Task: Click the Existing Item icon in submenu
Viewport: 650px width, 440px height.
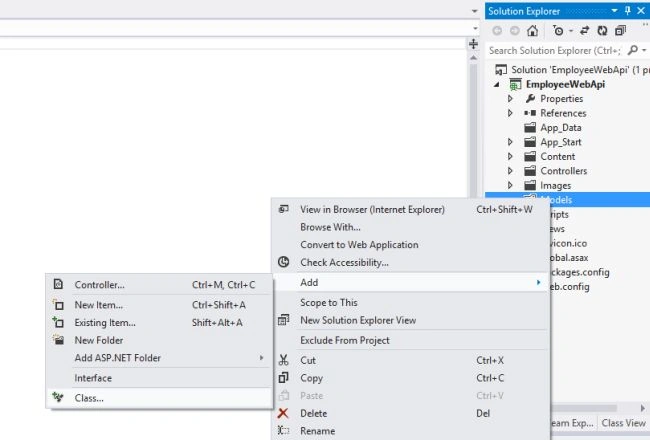Action: point(58,322)
